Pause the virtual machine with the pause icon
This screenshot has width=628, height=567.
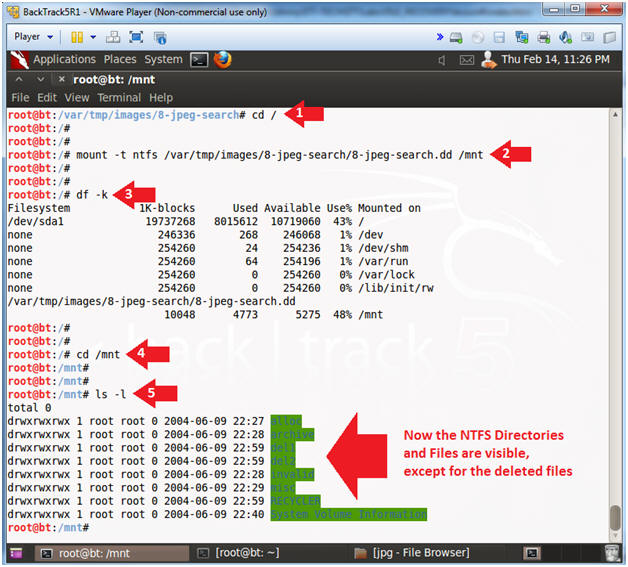(x=77, y=37)
